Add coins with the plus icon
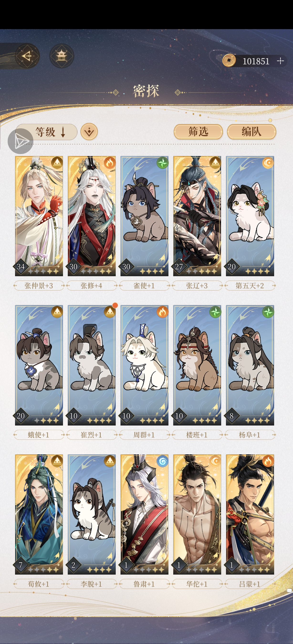The height and width of the screenshot is (644, 293). [x=280, y=61]
